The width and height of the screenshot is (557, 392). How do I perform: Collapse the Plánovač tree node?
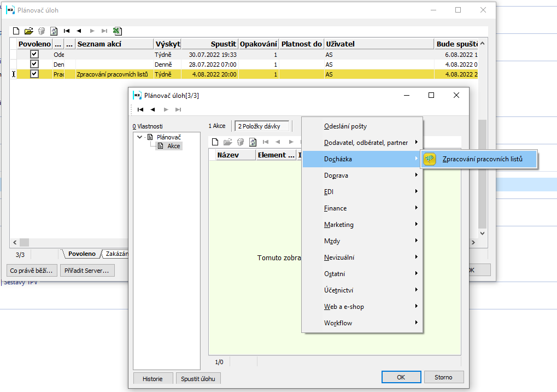click(140, 137)
